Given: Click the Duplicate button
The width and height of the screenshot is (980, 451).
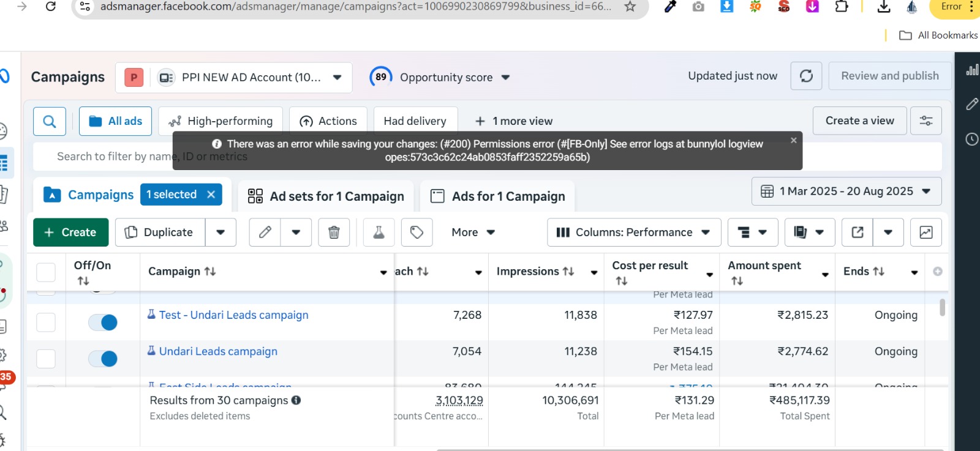Looking at the screenshot, I should pos(160,233).
